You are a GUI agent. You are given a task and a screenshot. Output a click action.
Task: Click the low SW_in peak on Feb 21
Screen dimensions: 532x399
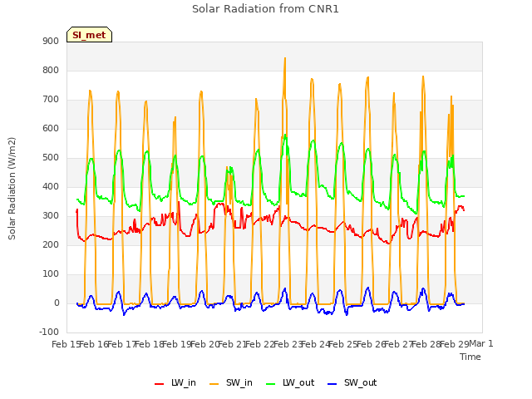[227, 167]
